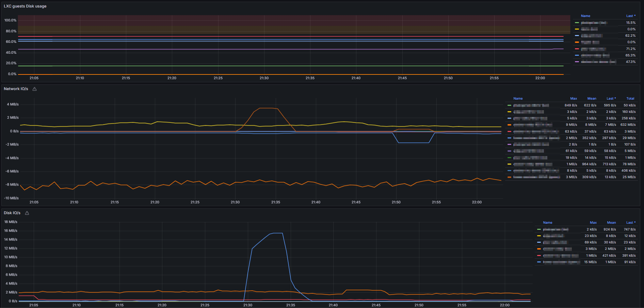Screen dimensions: 644x308
Task: Click the 964 kB/s mean value in Network legend
Action: [x=589, y=164]
